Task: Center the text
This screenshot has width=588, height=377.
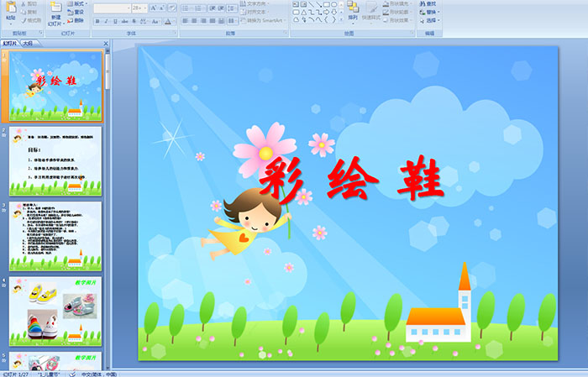Action: click(x=194, y=21)
